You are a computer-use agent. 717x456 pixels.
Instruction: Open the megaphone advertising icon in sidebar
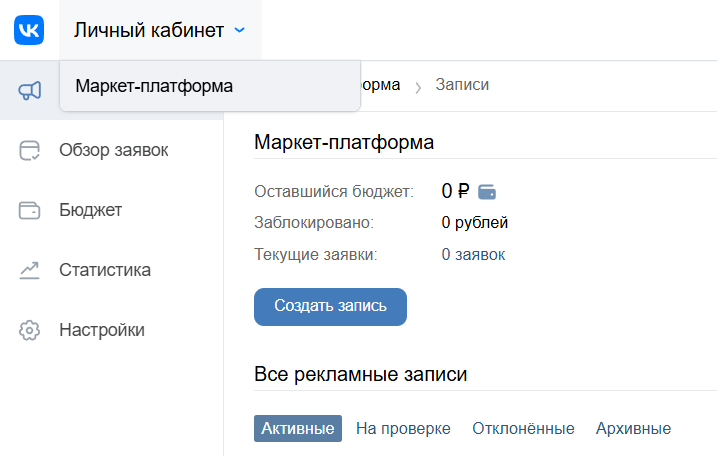point(30,91)
